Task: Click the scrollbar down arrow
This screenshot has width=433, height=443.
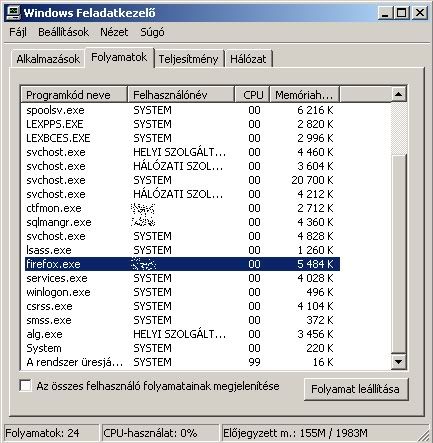Action: tap(398, 361)
